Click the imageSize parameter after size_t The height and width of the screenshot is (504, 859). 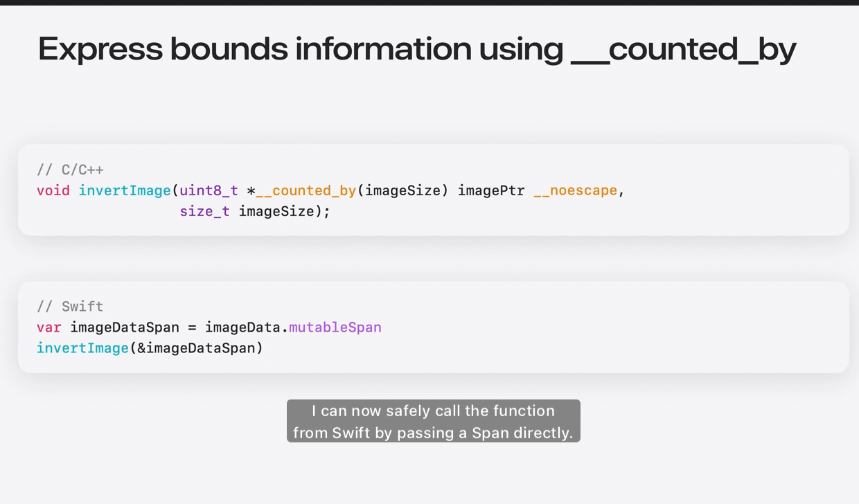coord(276,211)
